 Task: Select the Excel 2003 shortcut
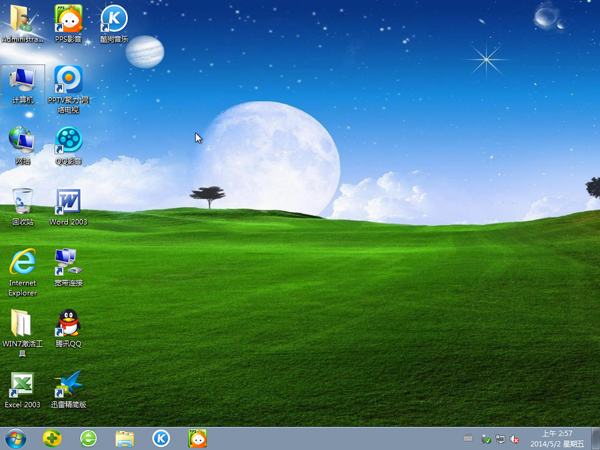point(23,390)
